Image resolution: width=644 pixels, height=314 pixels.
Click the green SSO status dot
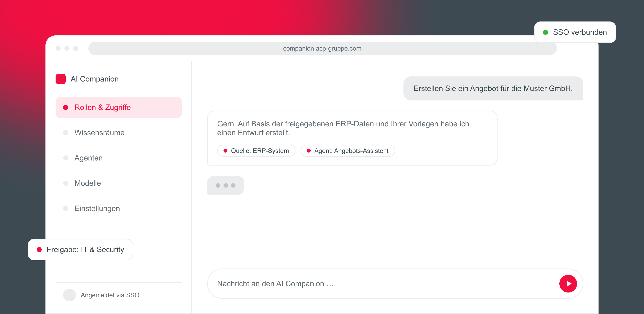(x=545, y=32)
